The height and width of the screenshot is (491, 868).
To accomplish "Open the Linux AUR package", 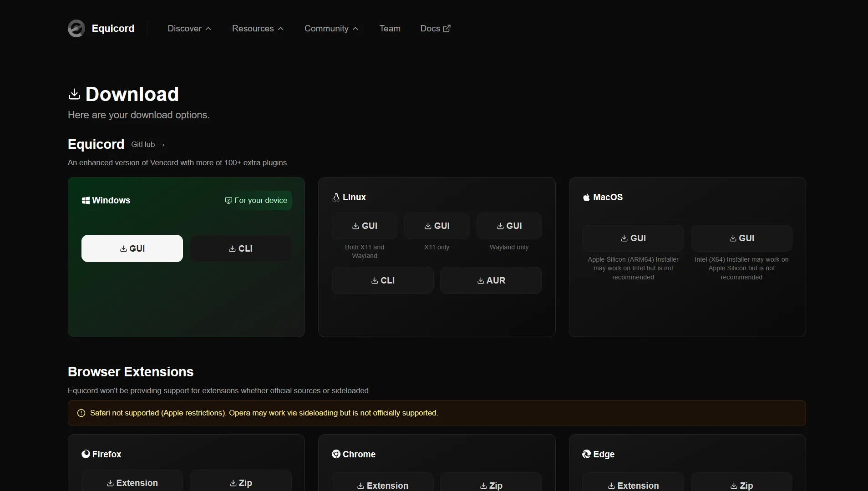I will pos(491,280).
